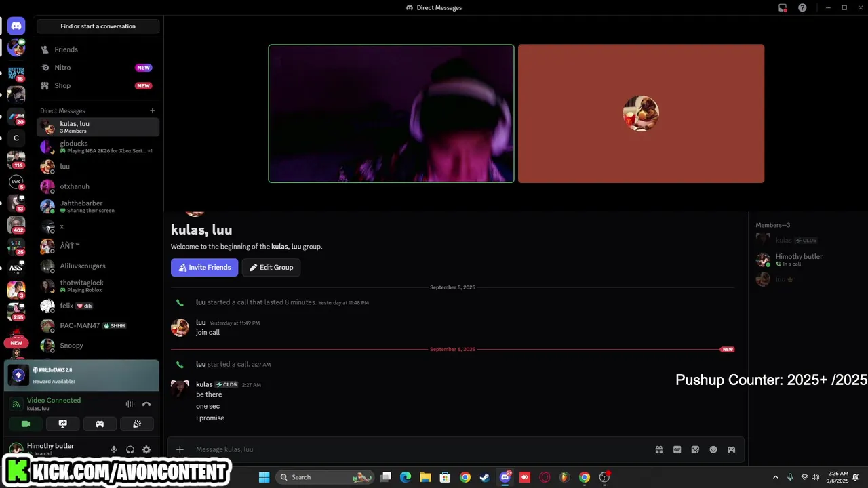Open the LWC server icon
This screenshot has height=488, width=868.
[16, 182]
